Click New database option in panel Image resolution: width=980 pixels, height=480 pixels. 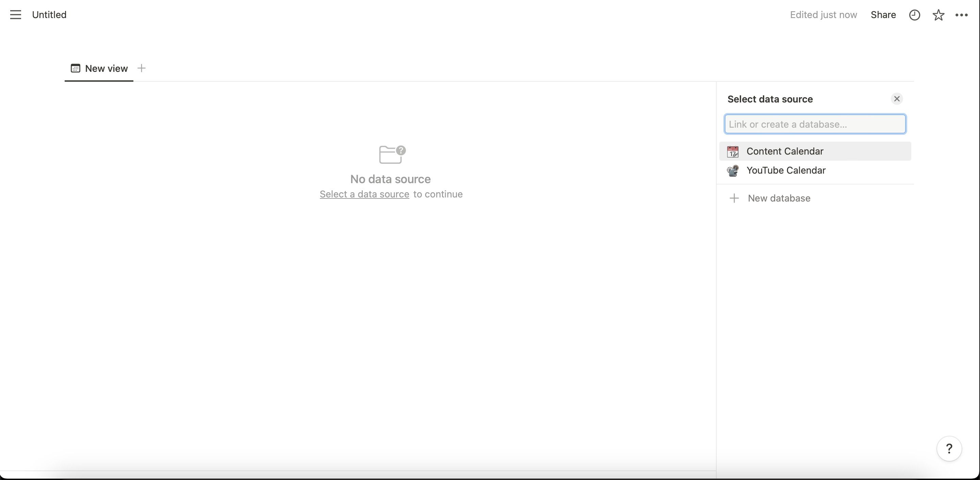[x=779, y=199]
